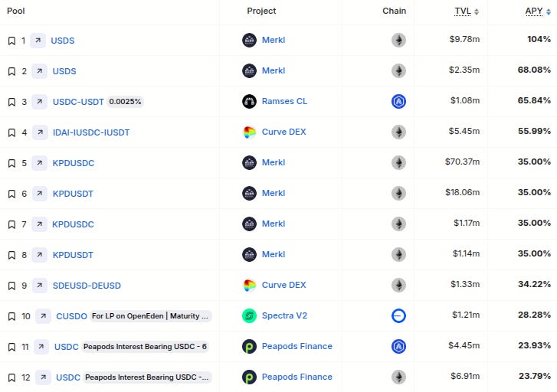Click external arrow icon beside IDAI-IUSDC-IUSDT

point(40,132)
